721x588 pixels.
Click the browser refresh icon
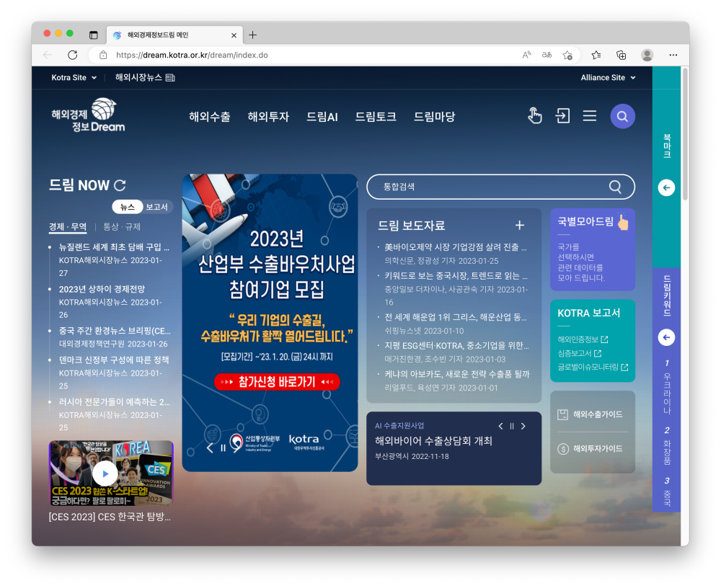click(x=73, y=55)
